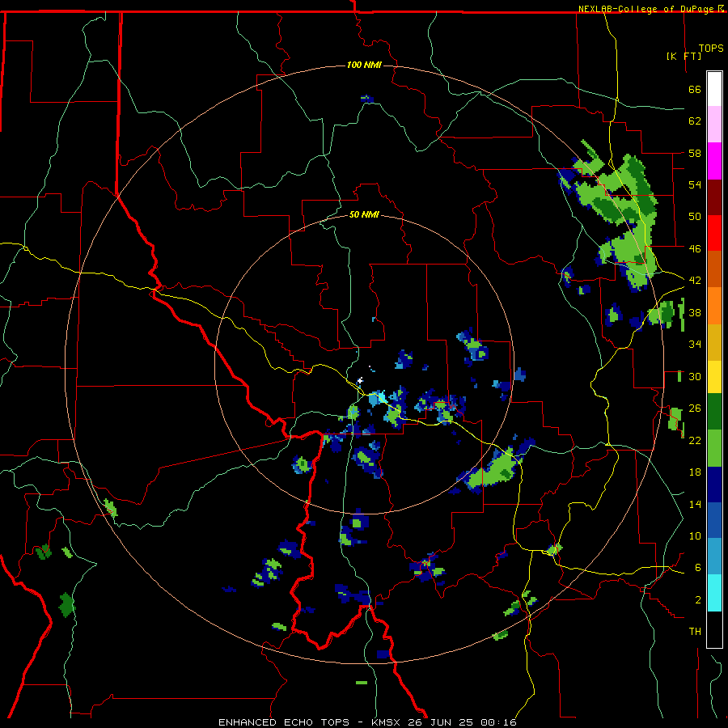Click the legend value '14'

[x=695, y=504]
